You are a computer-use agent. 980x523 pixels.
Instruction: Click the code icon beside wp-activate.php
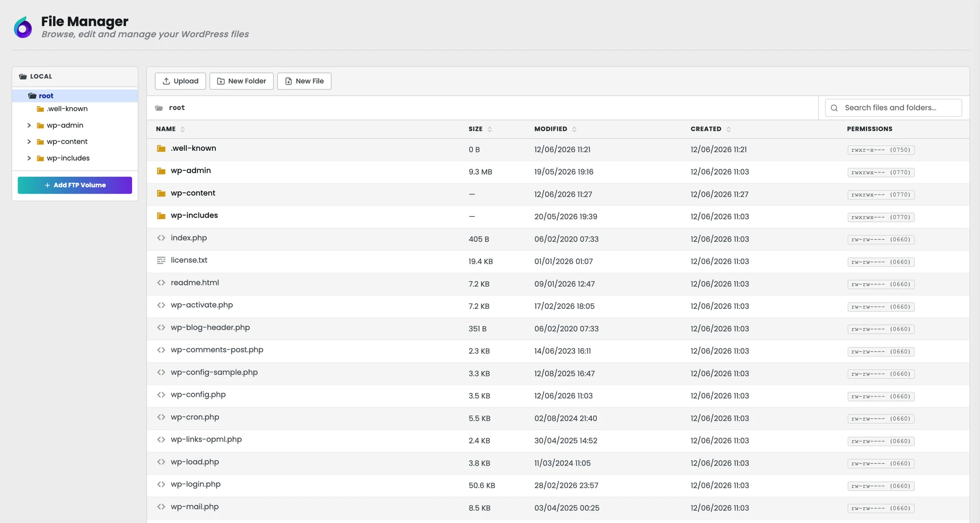pyautogui.click(x=161, y=305)
